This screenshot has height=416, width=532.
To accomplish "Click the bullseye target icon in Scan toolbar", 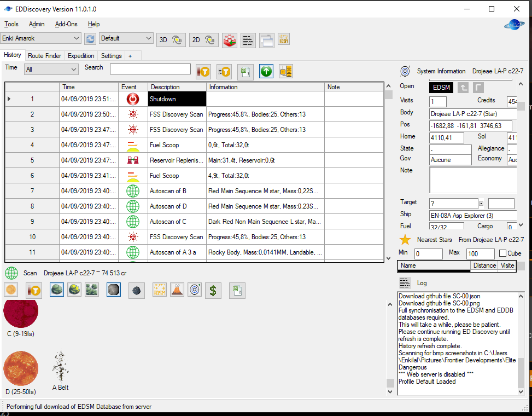I will click(195, 290).
